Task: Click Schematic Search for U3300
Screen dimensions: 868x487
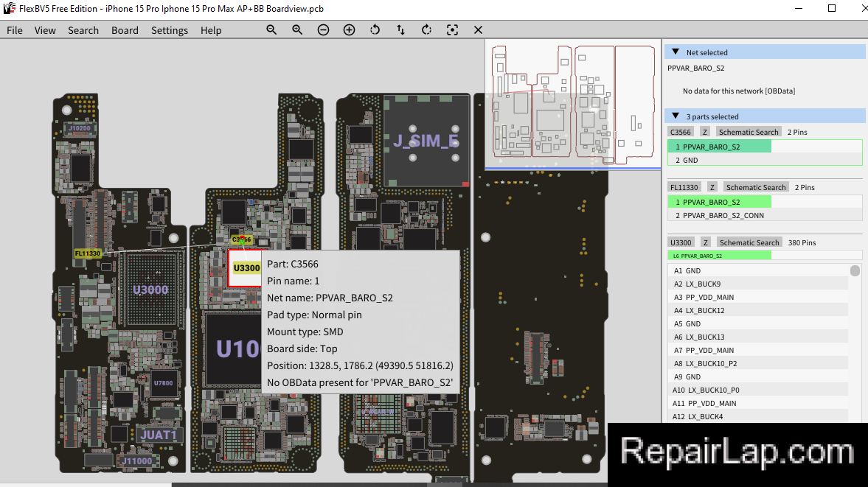Action: pos(749,242)
